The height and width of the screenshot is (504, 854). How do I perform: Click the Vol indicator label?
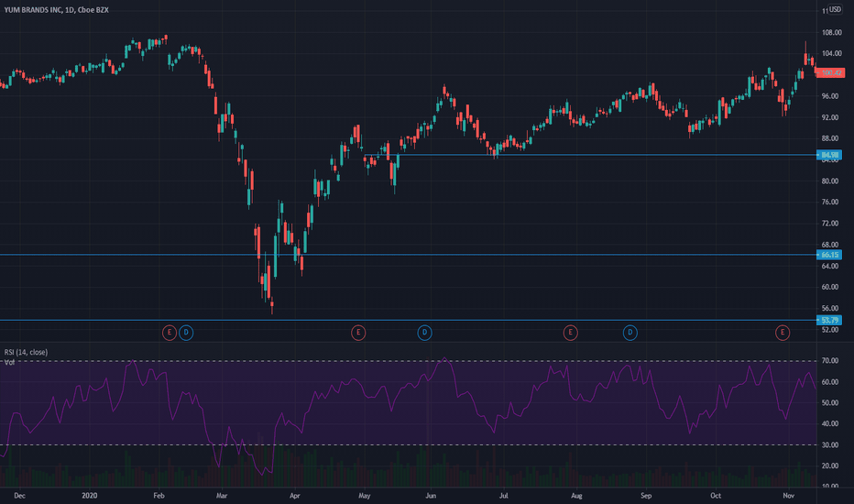[9, 362]
